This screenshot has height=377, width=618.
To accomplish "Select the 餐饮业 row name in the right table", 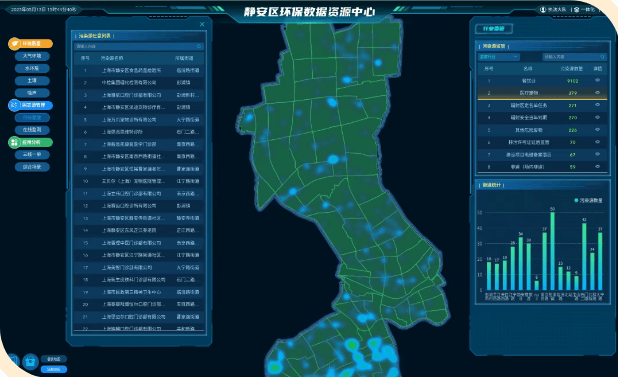I will click(529, 81).
